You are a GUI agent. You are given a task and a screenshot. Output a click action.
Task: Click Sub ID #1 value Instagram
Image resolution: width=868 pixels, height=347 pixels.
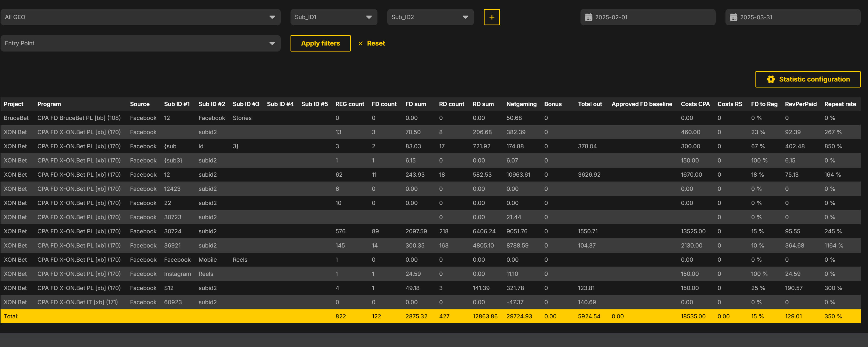(177, 274)
